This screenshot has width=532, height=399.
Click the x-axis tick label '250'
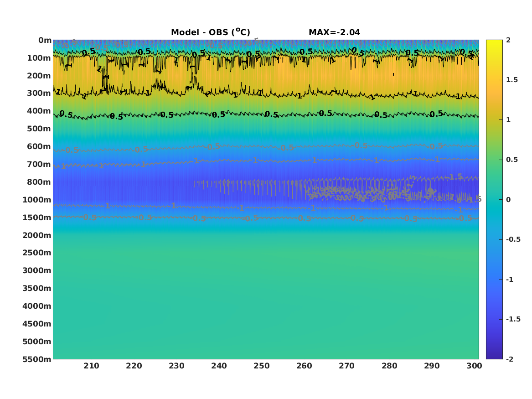point(262,366)
